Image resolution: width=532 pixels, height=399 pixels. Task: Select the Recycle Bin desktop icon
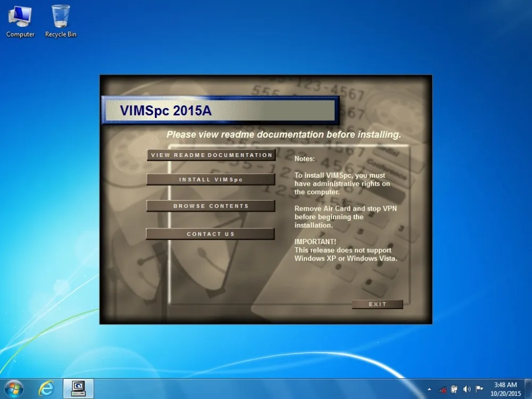tap(61, 21)
